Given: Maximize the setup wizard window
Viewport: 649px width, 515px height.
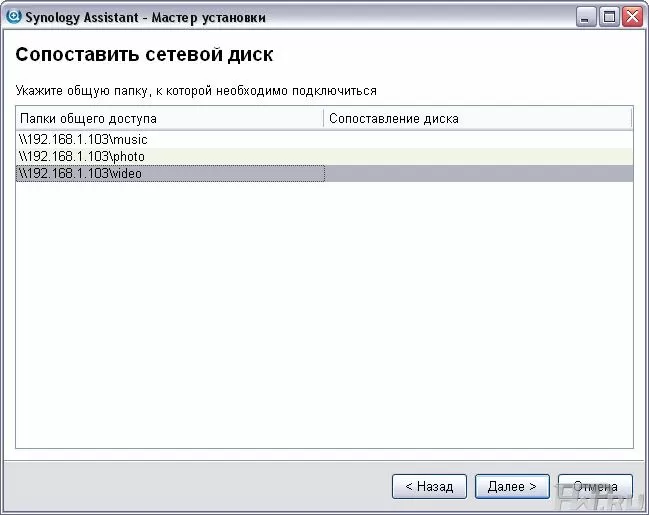Looking at the screenshot, I should coord(610,17).
